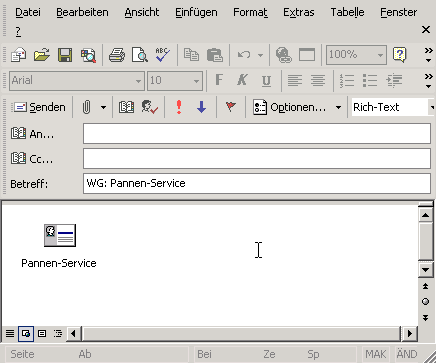
Task: Open the Rich-Text format dropdown
Action: tap(432, 107)
